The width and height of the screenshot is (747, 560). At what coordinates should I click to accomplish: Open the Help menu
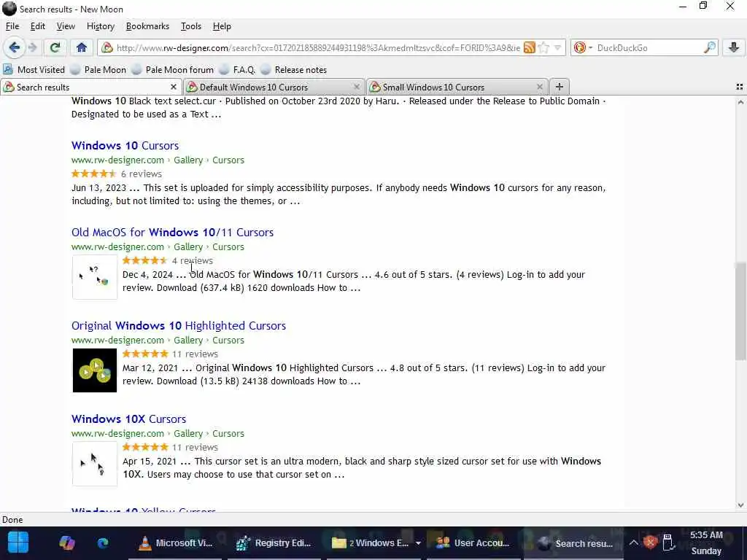(x=222, y=26)
